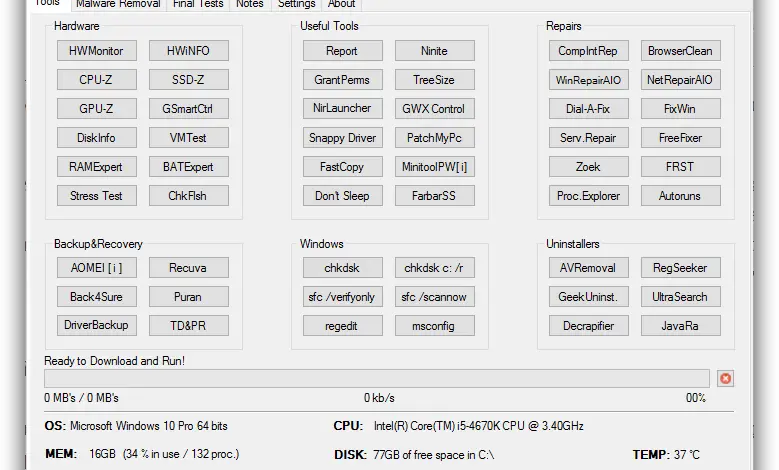779x470 pixels.
Task: Start GeekUninst.
Action: [588, 297]
